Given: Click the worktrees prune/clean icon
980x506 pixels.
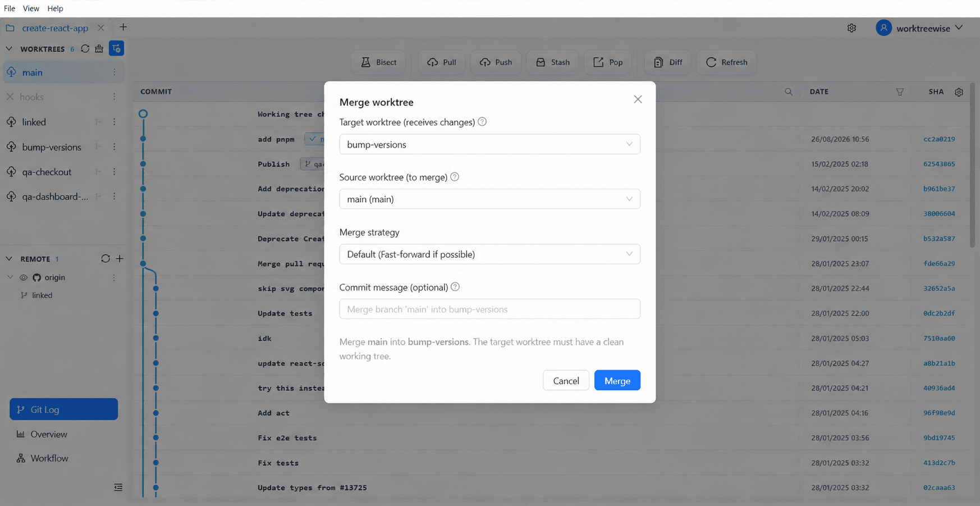Looking at the screenshot, I should (x=99, y=49).
